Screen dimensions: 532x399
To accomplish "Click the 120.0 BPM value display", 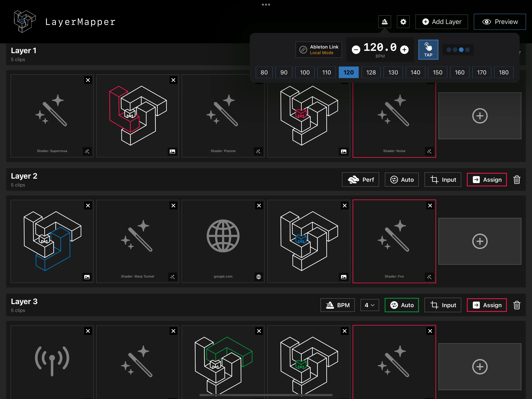I will 380,47.
